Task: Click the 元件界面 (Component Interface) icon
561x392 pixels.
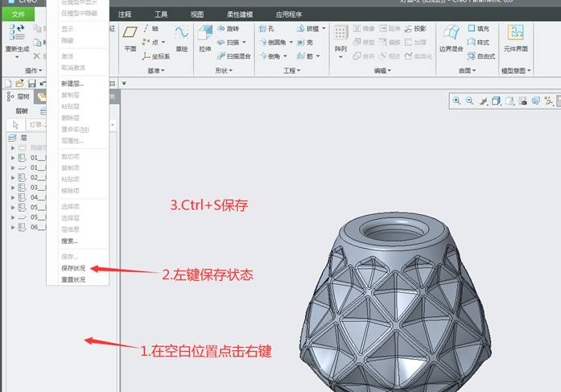Action: pos(516,38)
